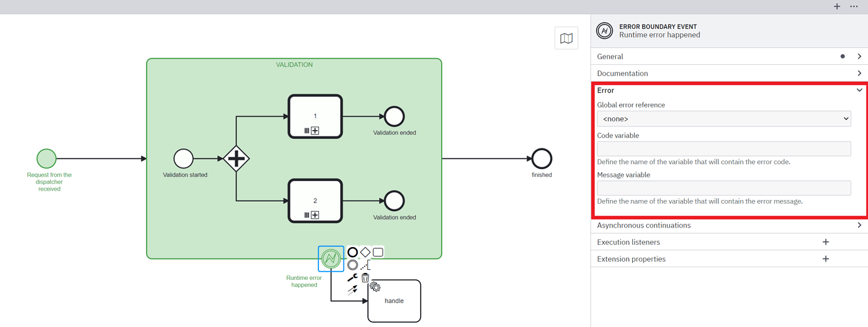Expand subprocess plus marker in task 2
Image resolution: width=868 pixels, height=327 pixels.
315,215
